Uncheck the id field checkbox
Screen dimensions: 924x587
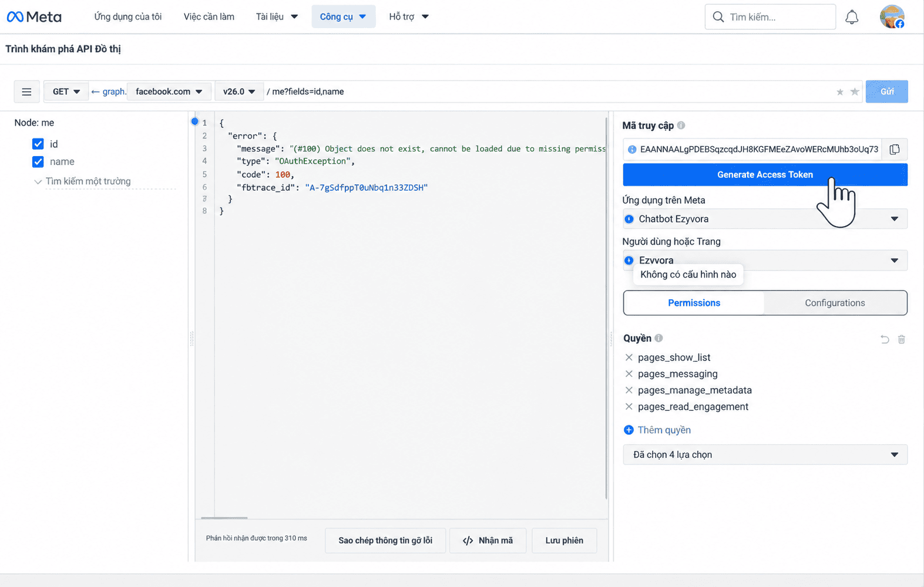tap(38, 144)
